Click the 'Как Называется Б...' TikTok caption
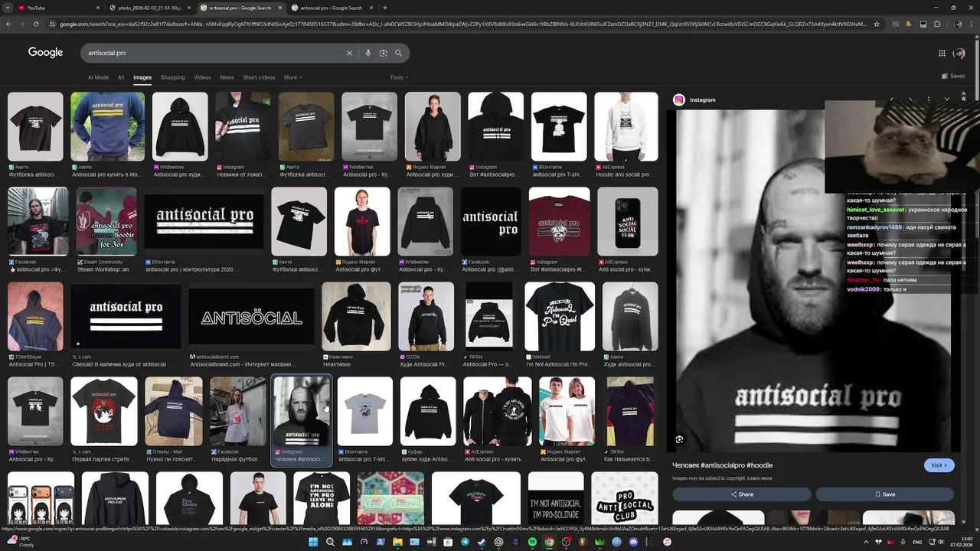 pyautogui.click(x=629, y=459)
